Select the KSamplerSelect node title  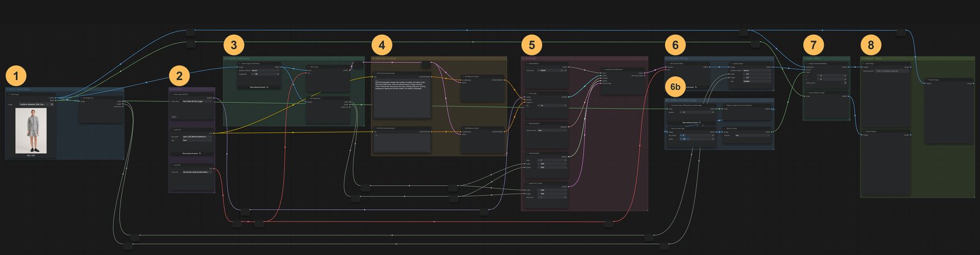pos(535,124)
